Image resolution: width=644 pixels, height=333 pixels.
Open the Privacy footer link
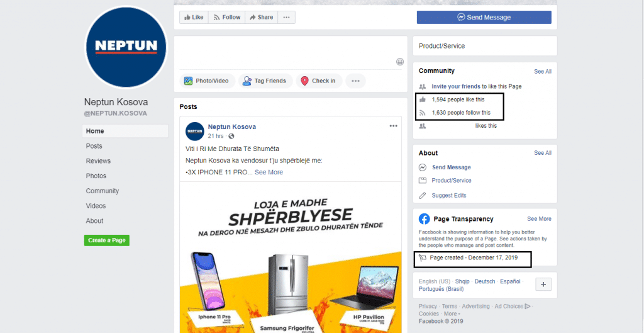[428, 307]
